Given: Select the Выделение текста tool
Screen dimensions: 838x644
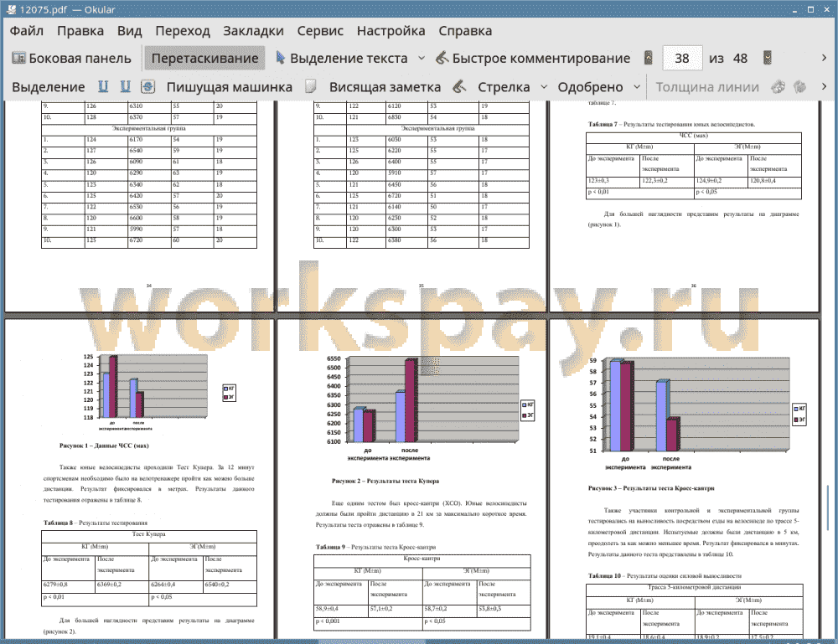Looking at the screenshot, I should click(342, 59).
